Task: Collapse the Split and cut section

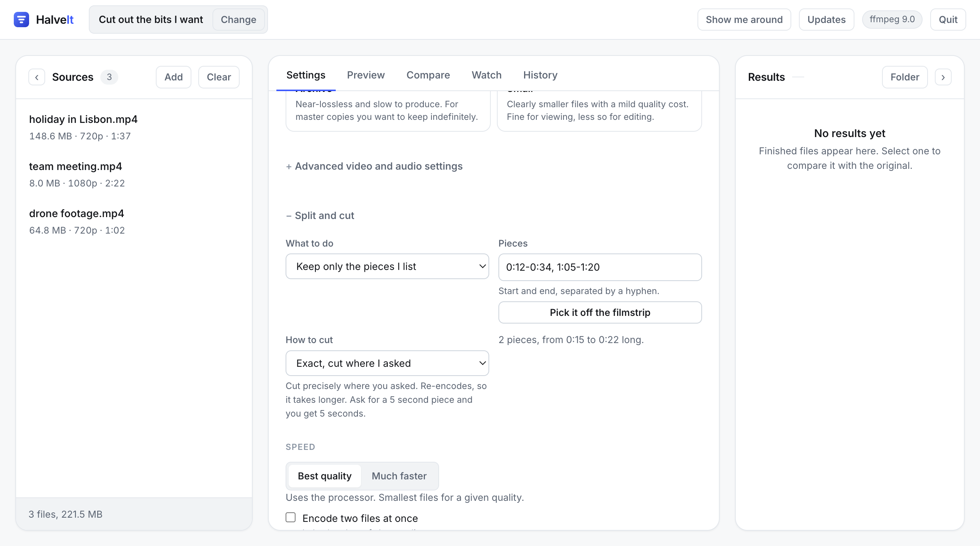Action: click(x=320, y=216)
